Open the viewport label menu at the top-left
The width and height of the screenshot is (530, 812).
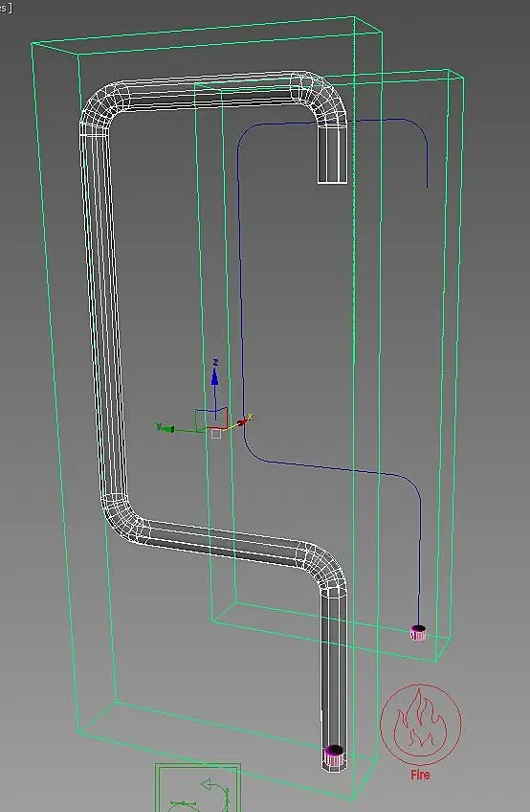tap(6, 8)
